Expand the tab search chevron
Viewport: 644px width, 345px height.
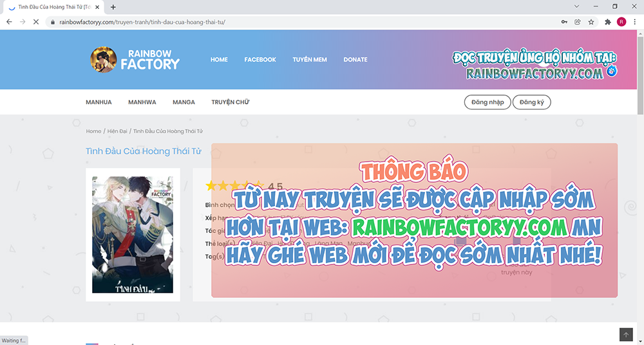point(577,6)
